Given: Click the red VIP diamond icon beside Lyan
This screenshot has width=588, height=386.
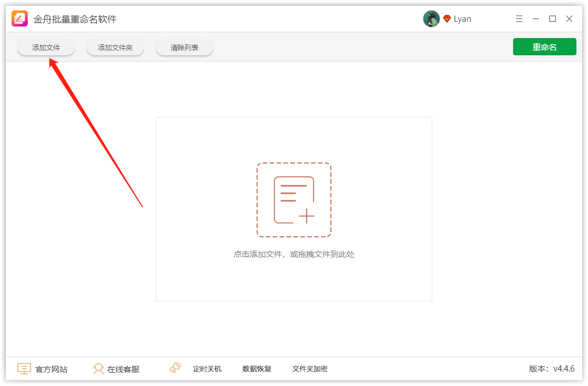Looking at the screenshot, I should (448, 18).
